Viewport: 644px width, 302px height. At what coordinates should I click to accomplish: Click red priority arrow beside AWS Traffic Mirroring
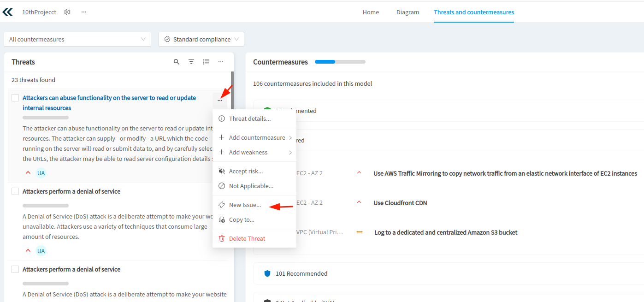(359, 173)
